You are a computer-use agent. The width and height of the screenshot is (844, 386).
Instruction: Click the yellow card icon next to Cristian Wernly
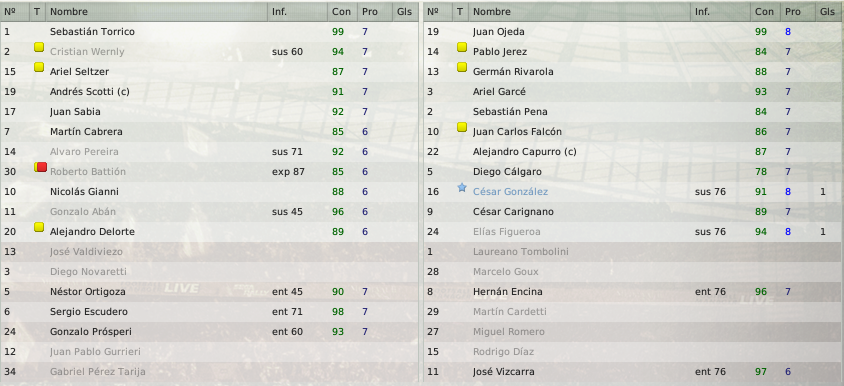click(39, 47)
